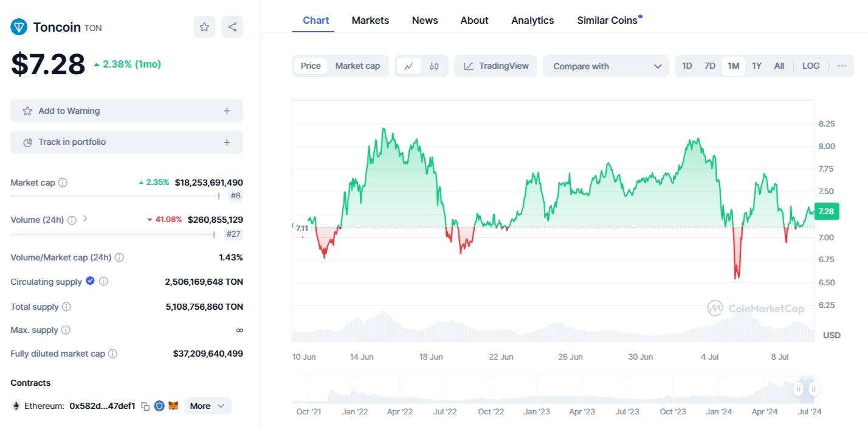Open Fully diluted market cap info icon
The width and height of the screenshot is (868, 429).
point(112,354)
